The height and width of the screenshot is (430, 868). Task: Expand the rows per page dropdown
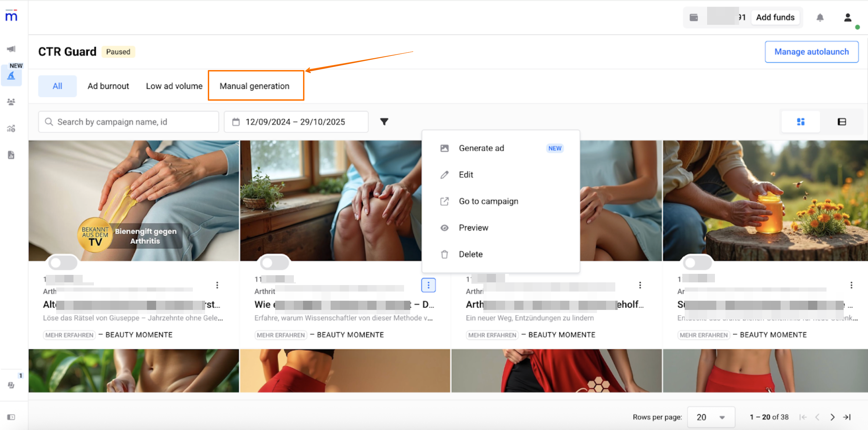coord(711,417)
